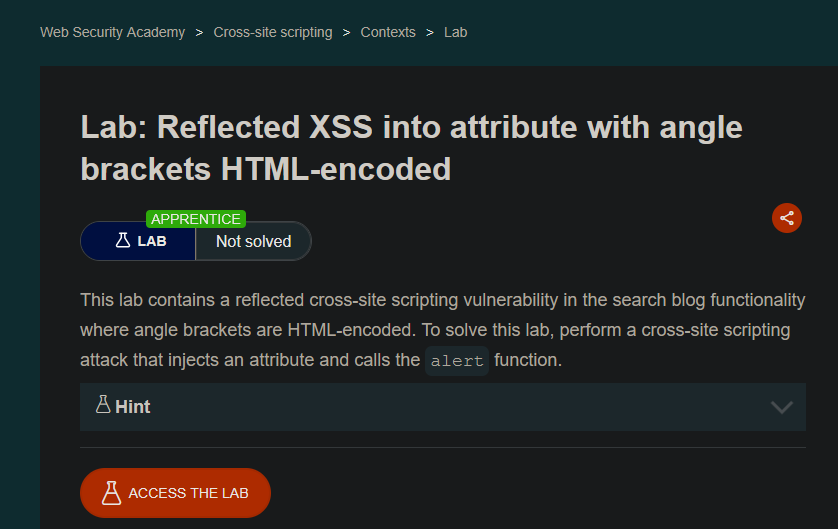Click the flask icon in the Access button
This screenshot has width=838, height=529.
[111, 493]
